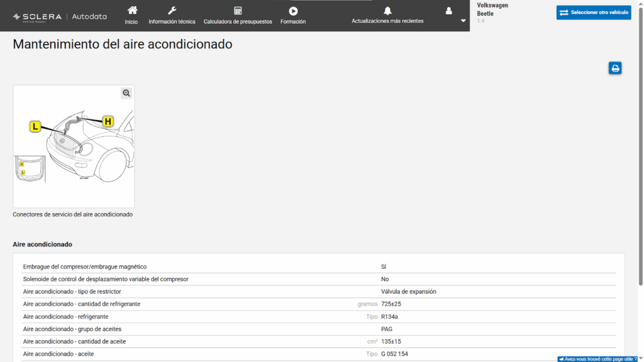
Task: Open Información técnica via wrench icon
Action: pos(172,11)
